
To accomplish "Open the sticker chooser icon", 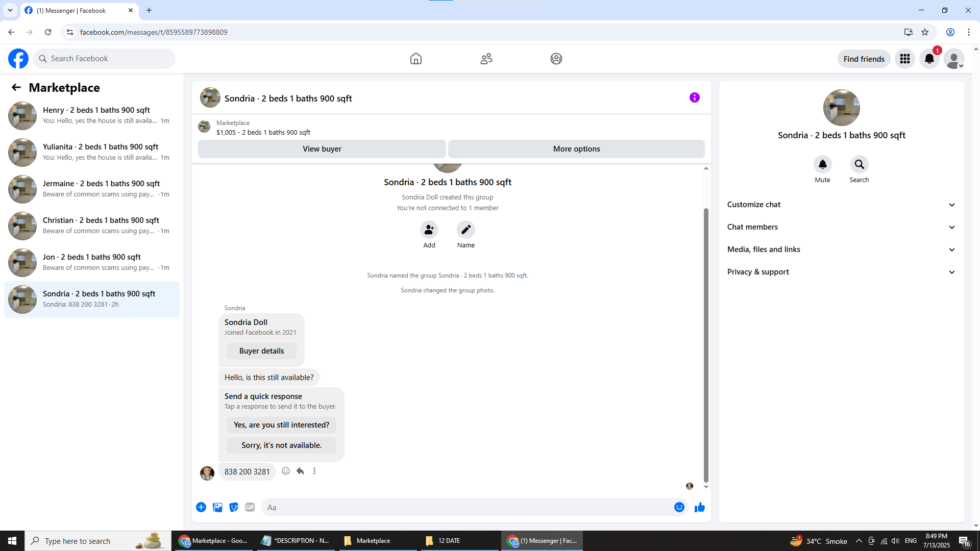I will tap(234, 507).
